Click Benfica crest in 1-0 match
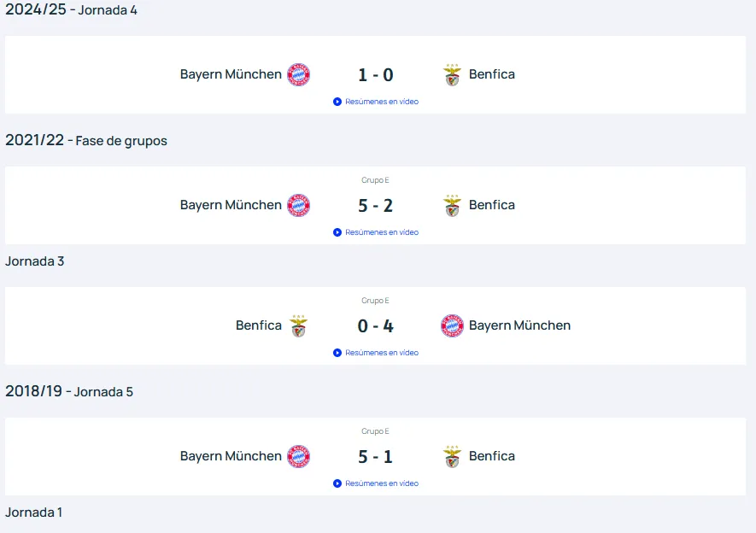The width and height of the screenshot is (756, 533). [x=452, y=74]
